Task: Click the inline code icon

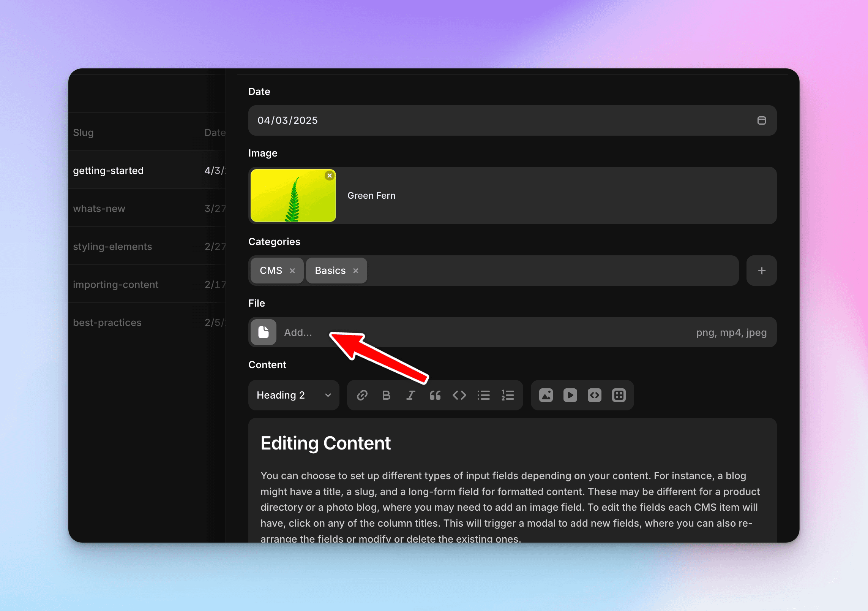Action: point(459,395)
